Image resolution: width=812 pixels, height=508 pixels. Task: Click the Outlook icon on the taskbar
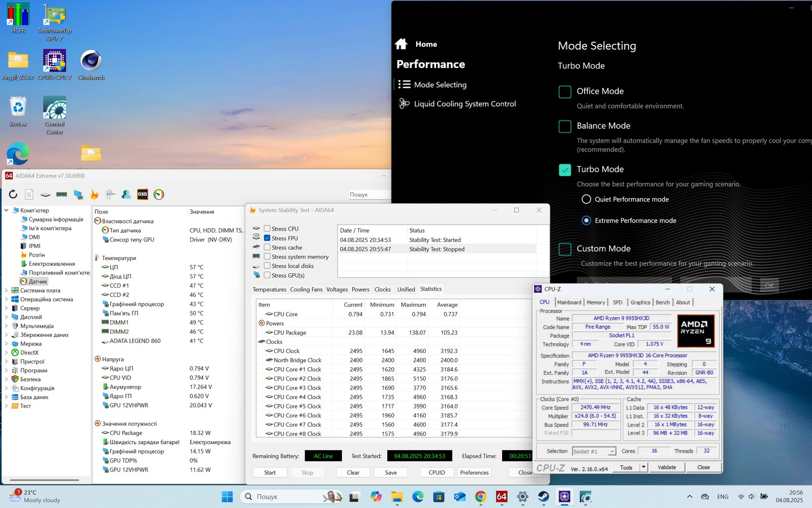click(x=460, y=496)
